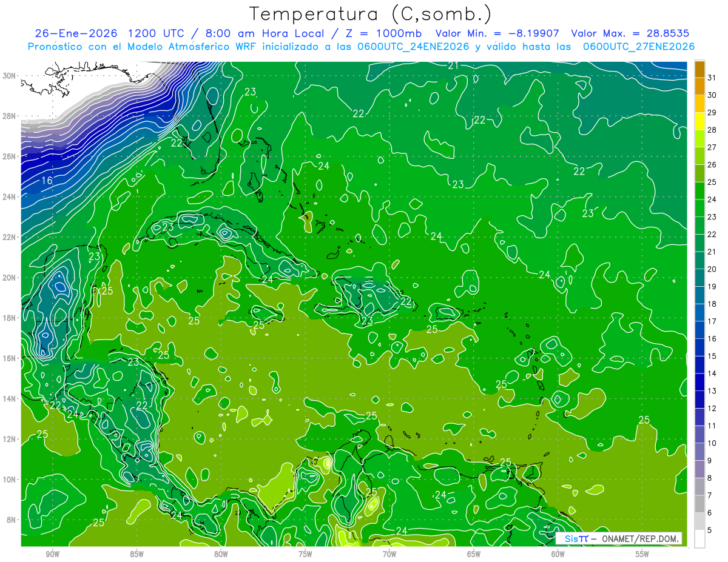The image size is (728, 562).
Task: Click the "6" value on the color scale
Action: coord(710,513)
